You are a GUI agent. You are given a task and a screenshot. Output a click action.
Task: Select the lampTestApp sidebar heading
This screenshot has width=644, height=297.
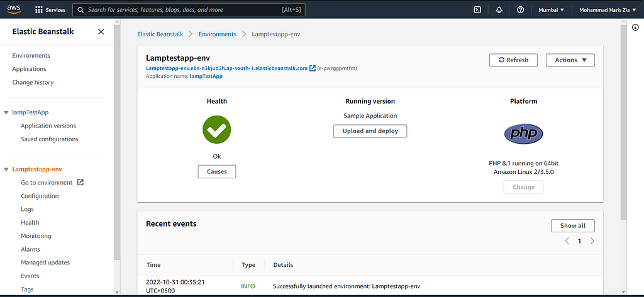point(31,112)
